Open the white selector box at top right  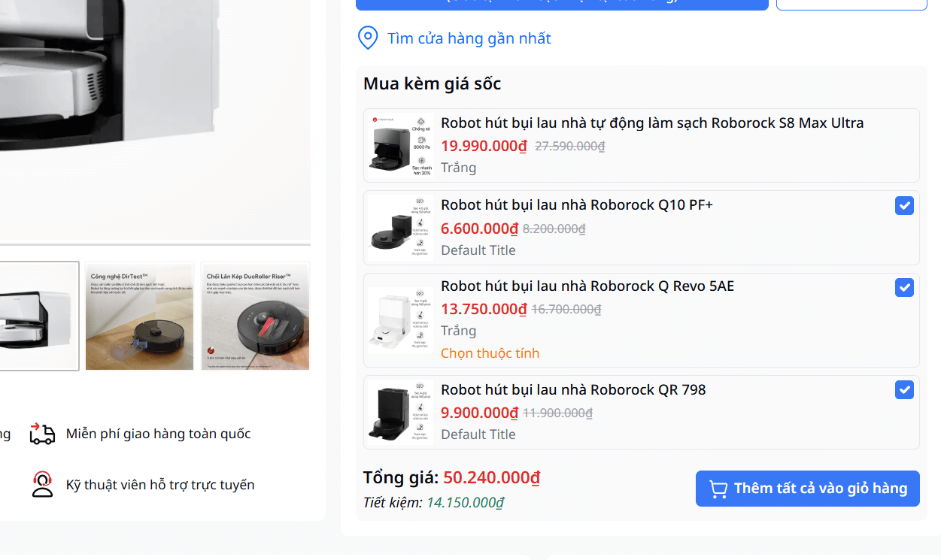[x=851, y=5]
